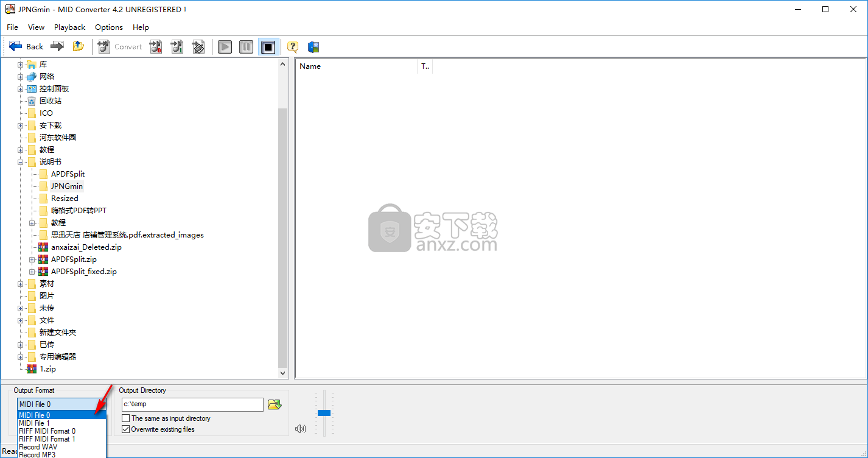Viewport: 868px width, 458px height.
Task: Expand the 专用编辑器 folder node
Action: pyautogui.click(x=20, y=357)
